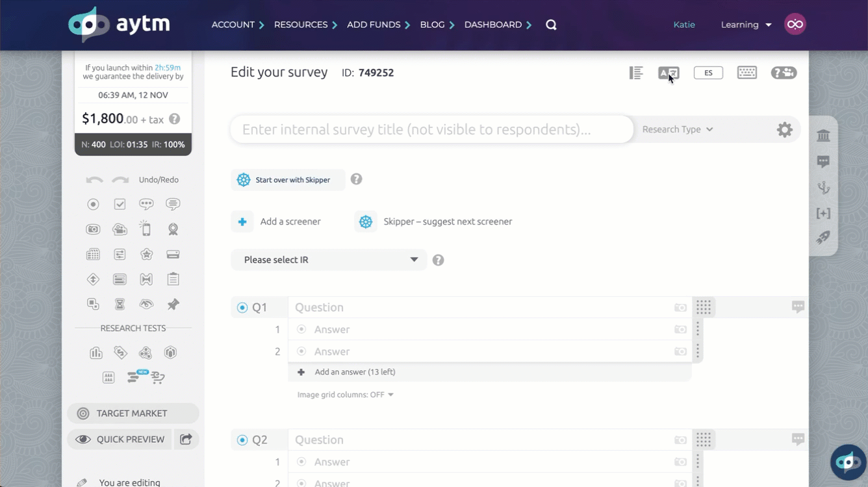
Task: Click the Q2 question type radio icon
Action: pos(242,440)
